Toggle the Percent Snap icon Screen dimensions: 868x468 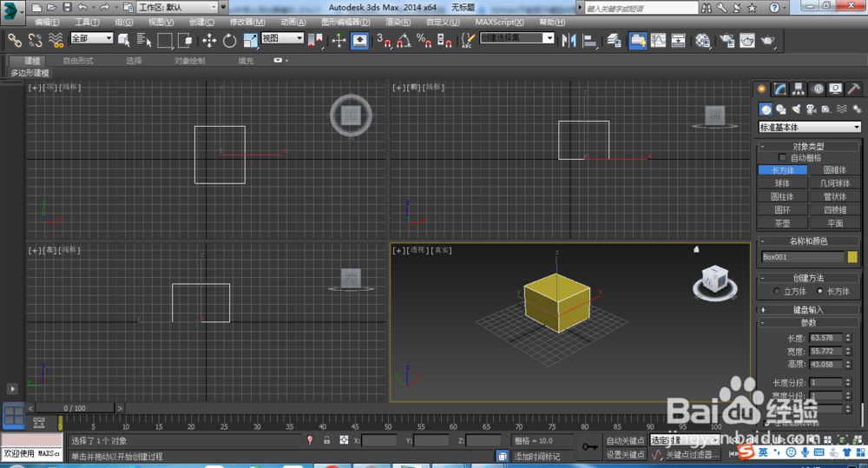point(424,41)
